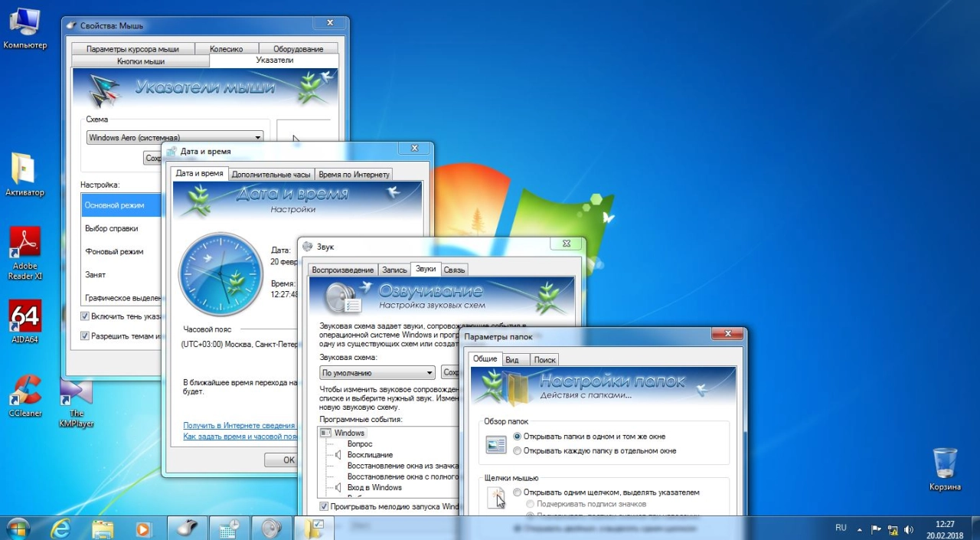
Task: Click the RU language indicator
Action: [x=841, y=528]
